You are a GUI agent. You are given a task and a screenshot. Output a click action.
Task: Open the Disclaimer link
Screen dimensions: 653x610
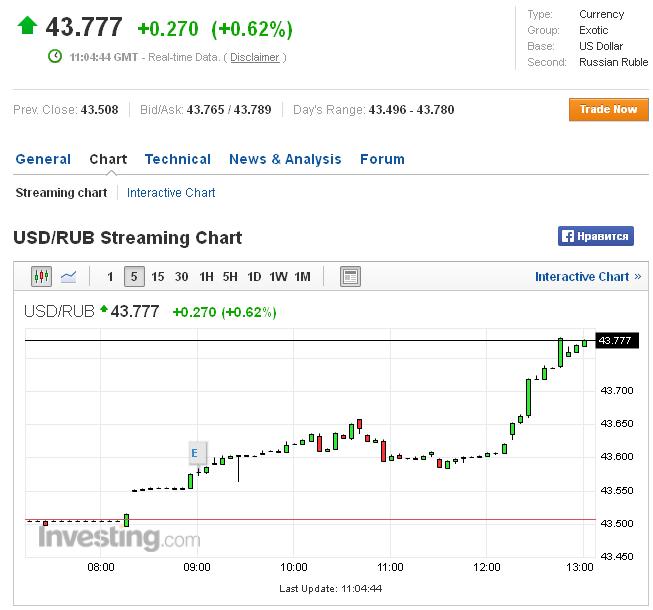254,57
